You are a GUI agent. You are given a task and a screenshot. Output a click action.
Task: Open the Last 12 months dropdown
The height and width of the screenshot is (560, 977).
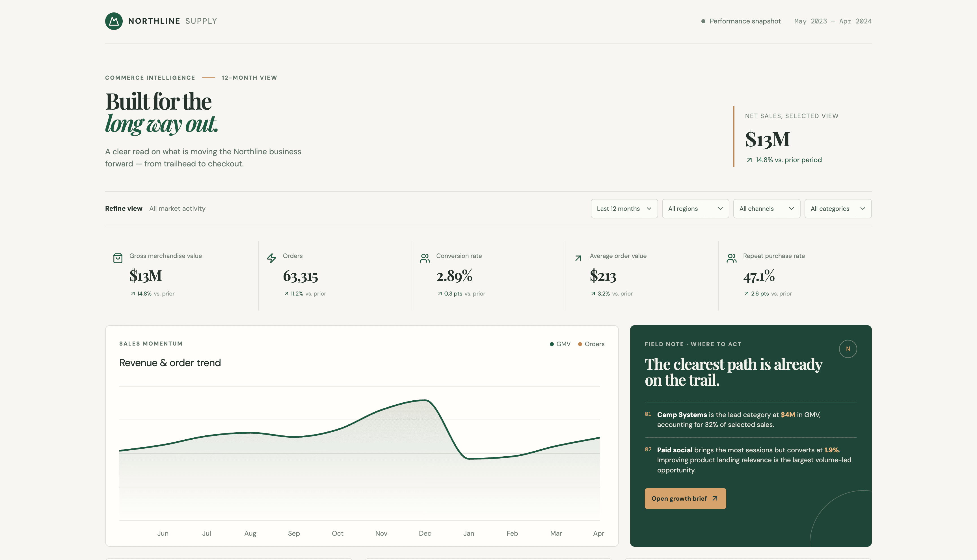(x=624, y=209)
